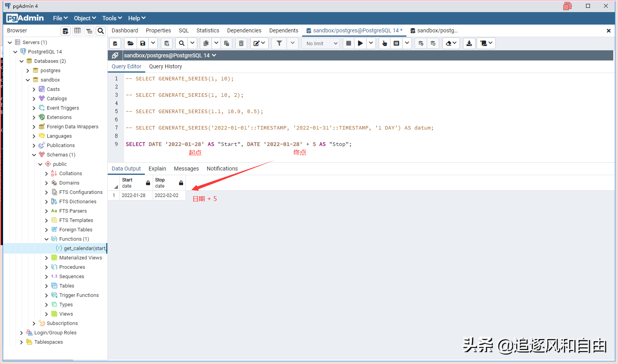Viewport: 618px width, 364px height.
Task: Switch to the Dashboard tab
Action: coord(125,30)
